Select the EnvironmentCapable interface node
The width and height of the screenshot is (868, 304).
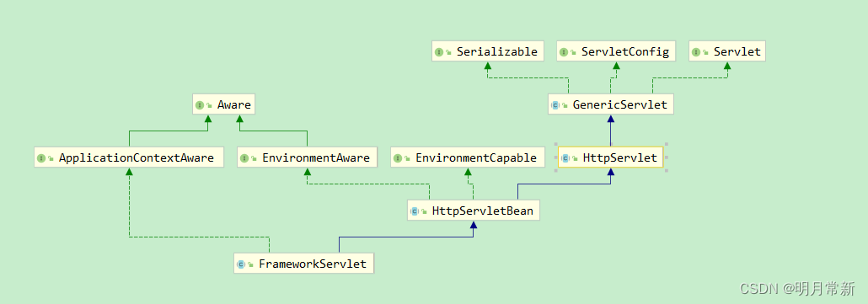coord(467,157)
